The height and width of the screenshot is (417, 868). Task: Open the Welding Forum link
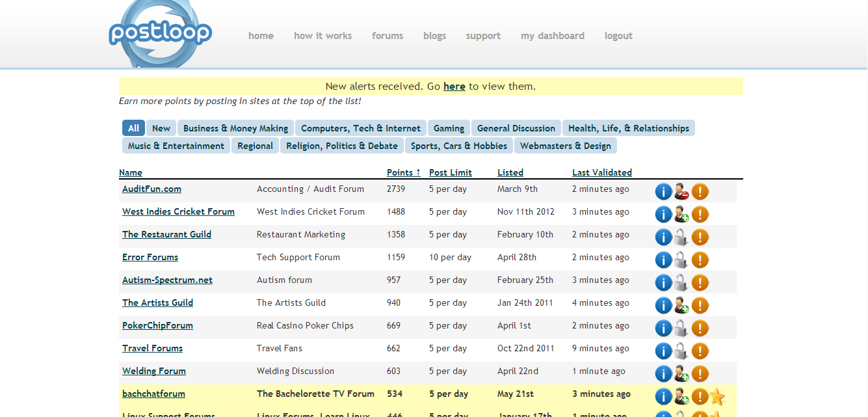pos(154,371)
